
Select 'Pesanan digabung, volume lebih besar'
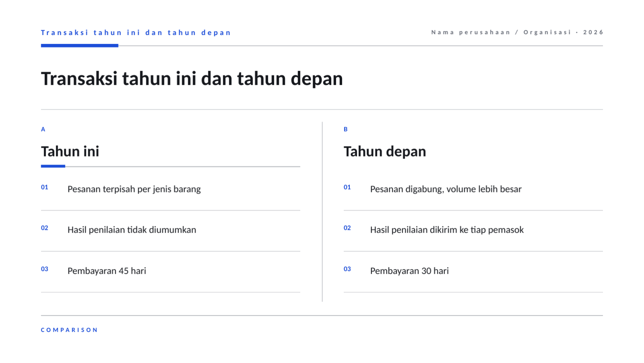446,189
